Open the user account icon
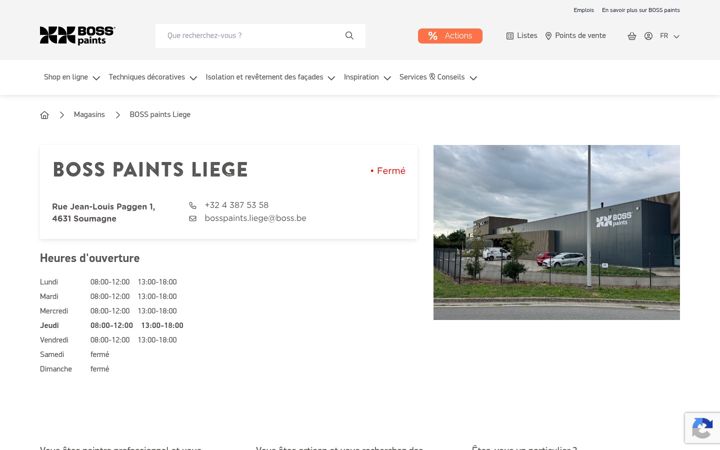 tap(648, 36)
